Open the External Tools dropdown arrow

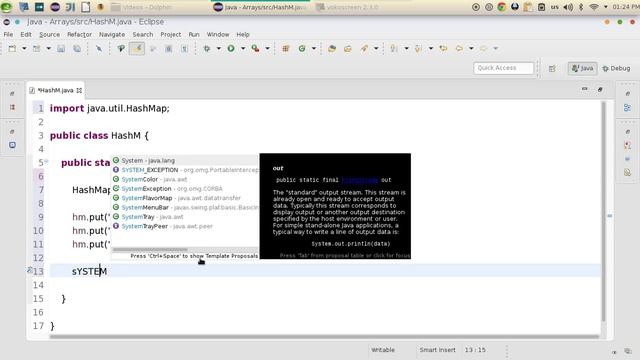pos(267,49)
